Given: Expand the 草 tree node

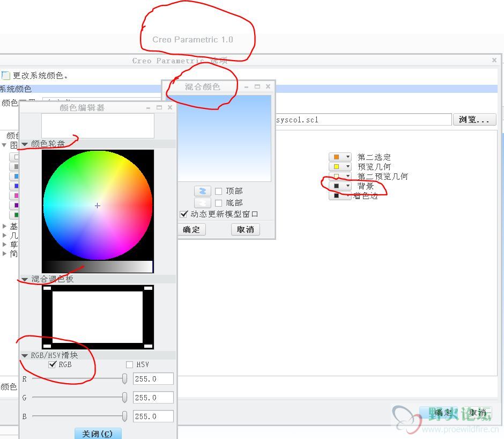Looking at the screenshot, I should [4, 244].
